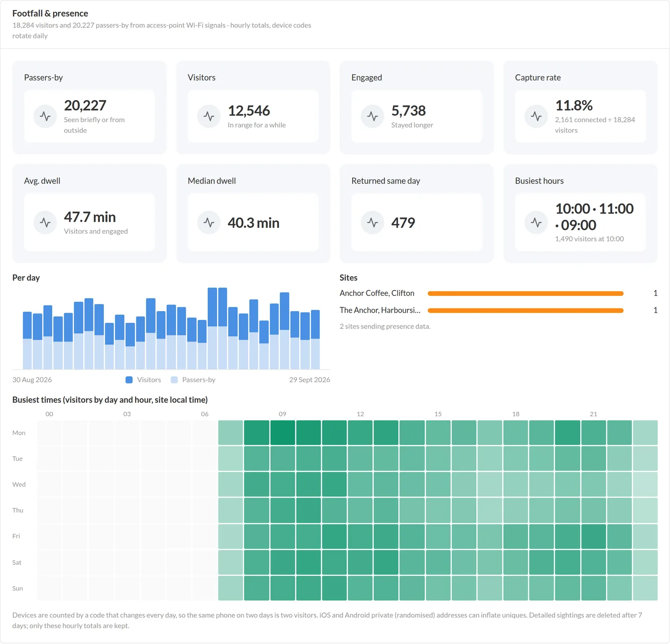
Task: Click the 30 Aug 2026 start date label
Action: tap(32, 380)
